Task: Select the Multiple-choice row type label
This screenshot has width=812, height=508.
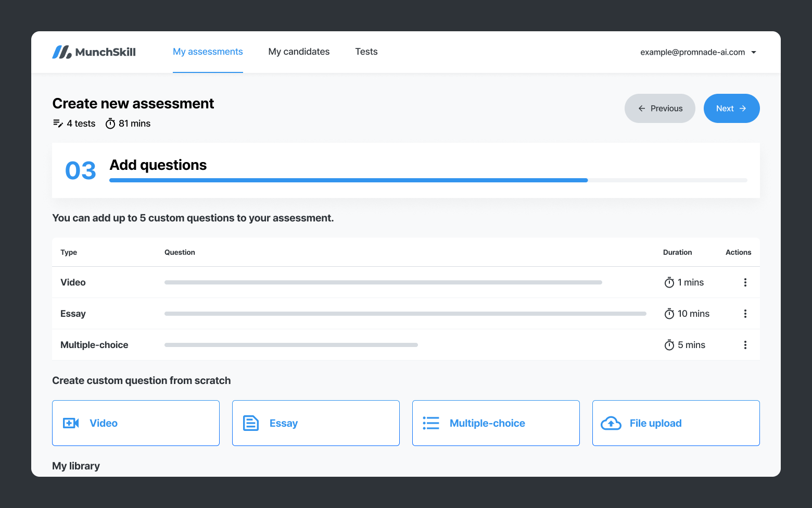Action: coord(94,345)
